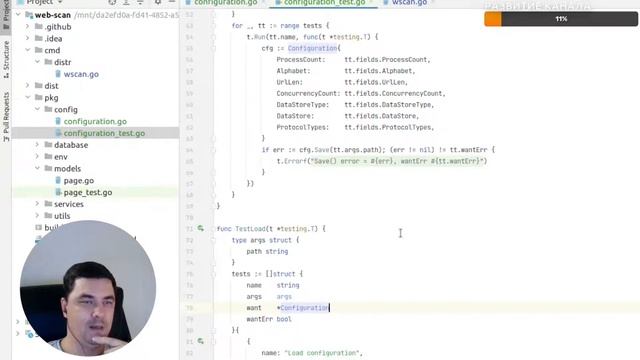This screenshot has height=360, width=640.
Task: Open the Structure tool window
Action: pos(6,60)
